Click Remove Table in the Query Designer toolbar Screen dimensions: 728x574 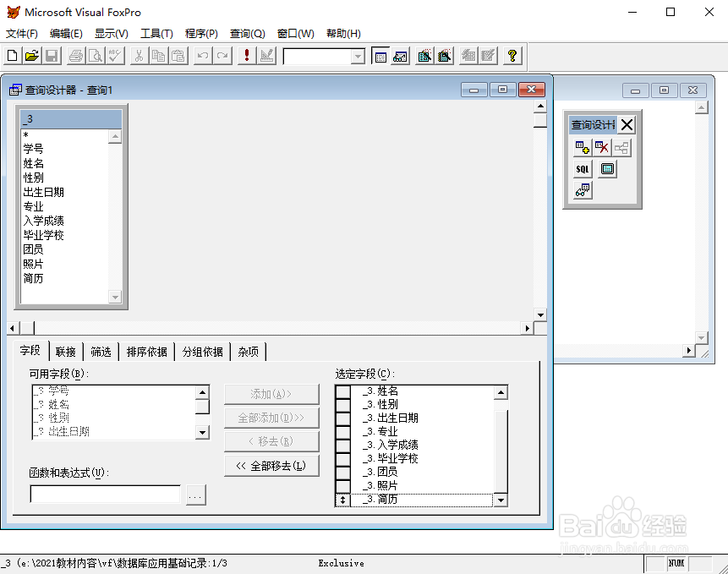click(x=602, y=148)
